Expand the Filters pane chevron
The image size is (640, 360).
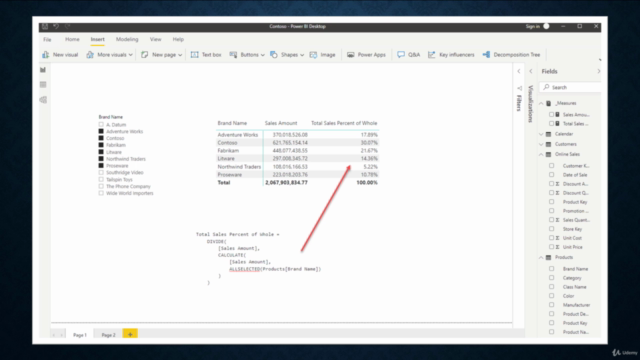519,71
